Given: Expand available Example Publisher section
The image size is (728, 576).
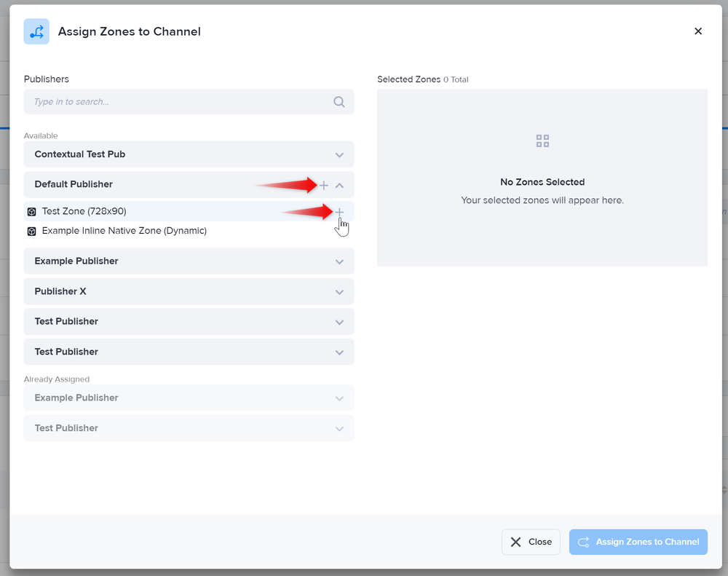Looking at the screenshot, I should click(339, 261).
